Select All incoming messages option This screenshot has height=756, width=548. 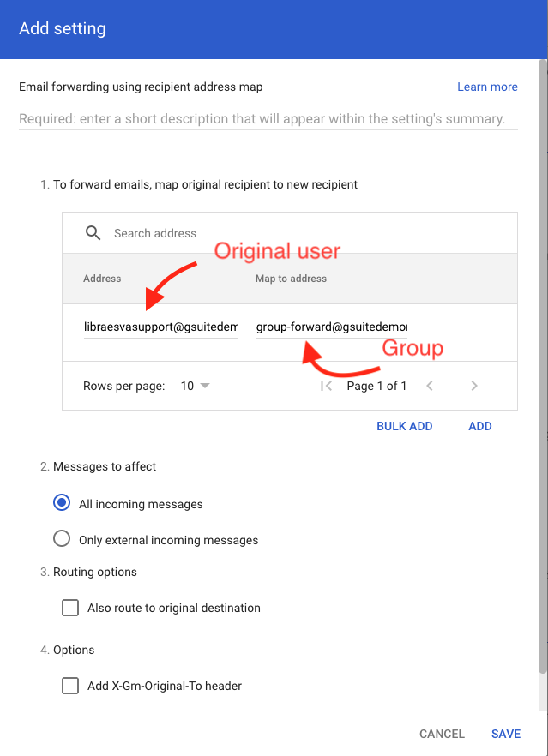pyautogui.click(x=62, y=504)
